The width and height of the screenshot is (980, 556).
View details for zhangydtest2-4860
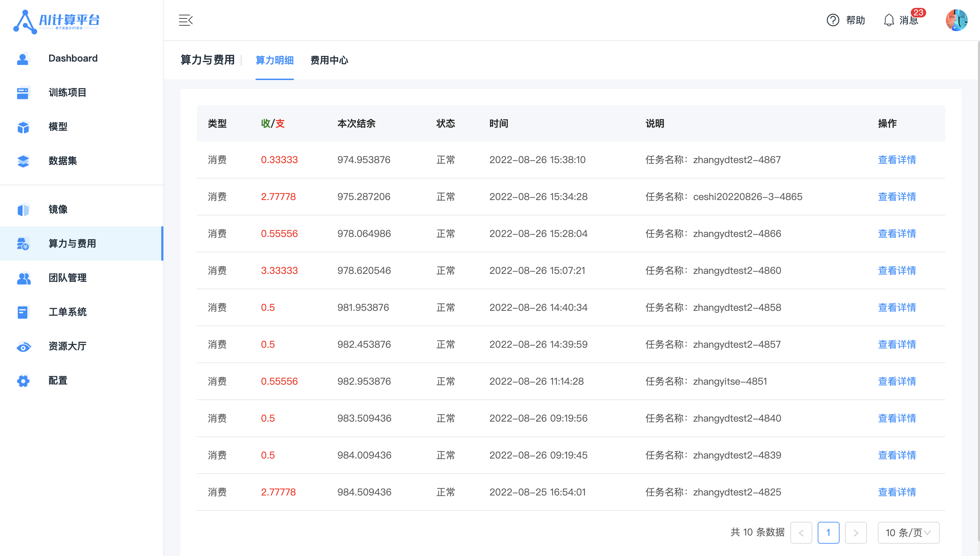(x=897, y=271)
